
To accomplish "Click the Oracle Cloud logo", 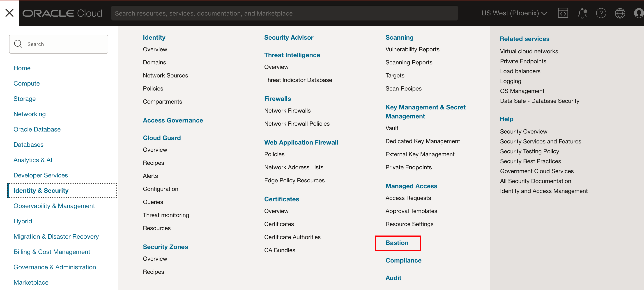I will tap(62, 13).
